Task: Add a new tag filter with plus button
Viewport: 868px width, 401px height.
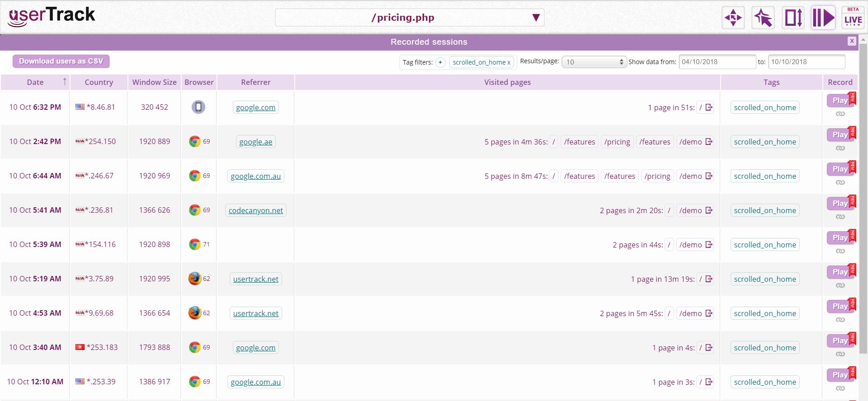Action: pos(440,62)
